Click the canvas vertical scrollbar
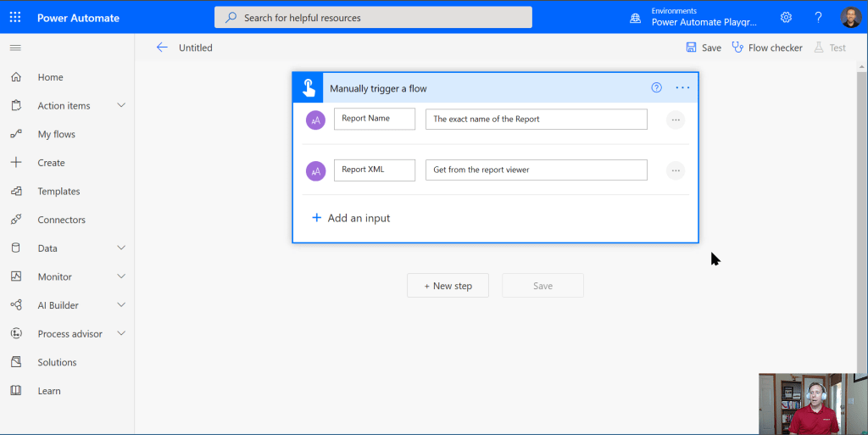 (861, 221)
